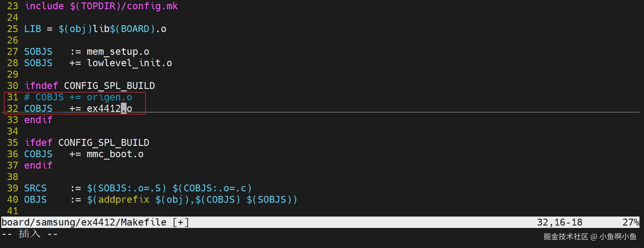Click the SRCS variable on line 39
The height and width of the screenshot is (248, 644).
(x=35, y=188)
